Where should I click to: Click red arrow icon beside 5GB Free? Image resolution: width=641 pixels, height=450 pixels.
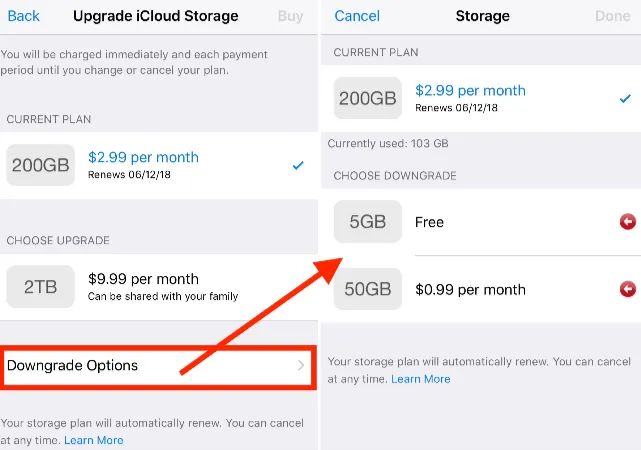(627, 222)
